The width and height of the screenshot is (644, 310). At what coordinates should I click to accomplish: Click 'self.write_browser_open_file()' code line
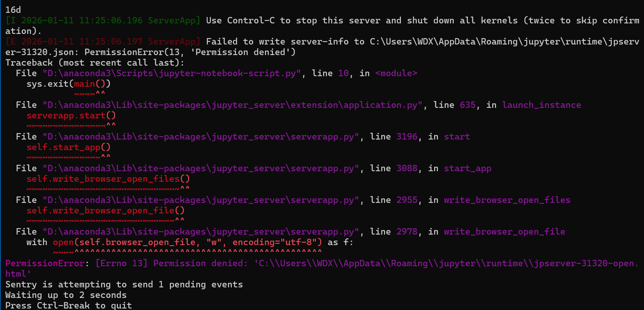point(106,210)
